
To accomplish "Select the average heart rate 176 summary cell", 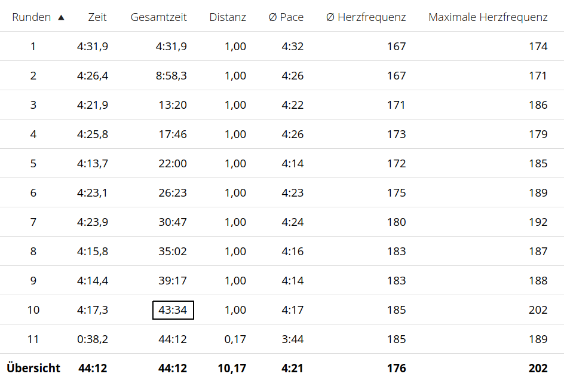I will [396, 369].
